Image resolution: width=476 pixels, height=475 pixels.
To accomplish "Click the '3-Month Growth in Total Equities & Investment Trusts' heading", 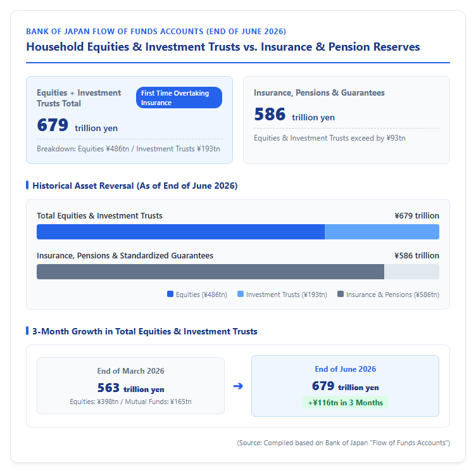I will [145, 331].
